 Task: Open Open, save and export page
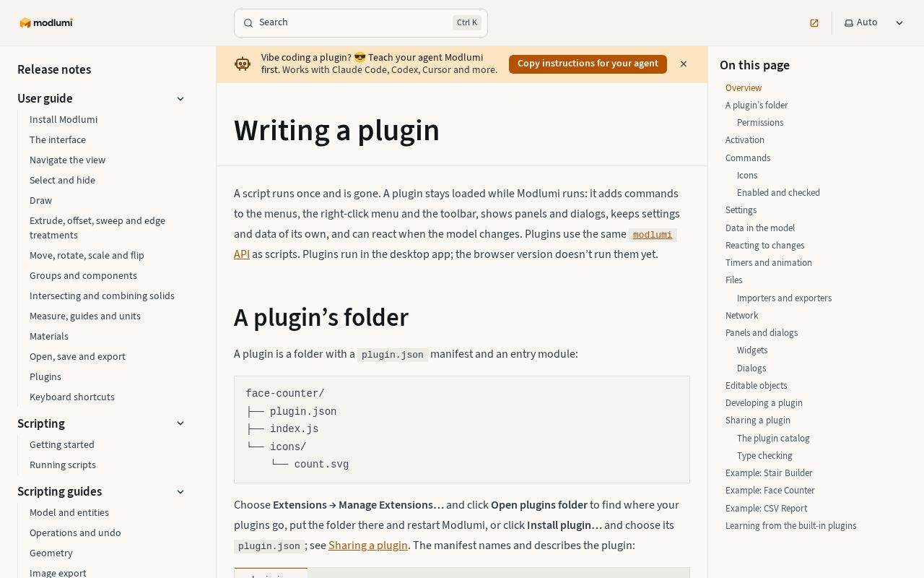[77, 356]
